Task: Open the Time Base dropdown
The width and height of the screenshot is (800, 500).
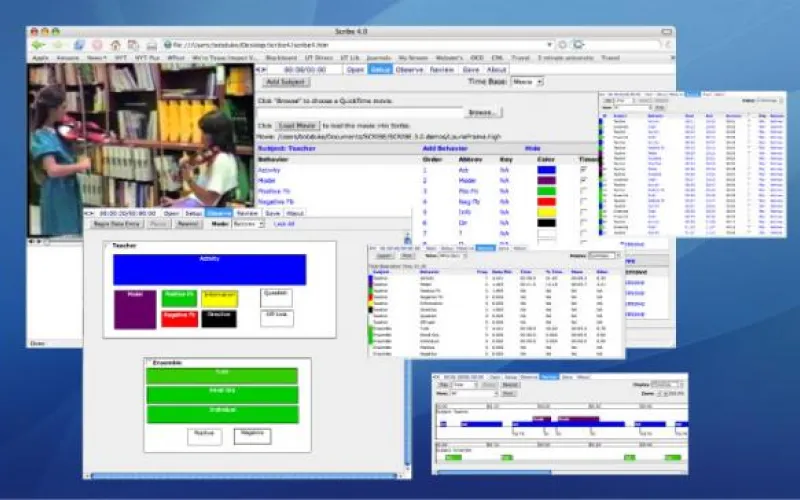Action: pos(527,82)
